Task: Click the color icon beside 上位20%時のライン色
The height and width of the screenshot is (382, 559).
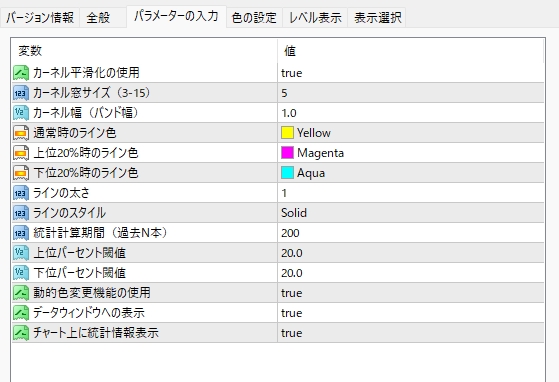Action: 21,153
